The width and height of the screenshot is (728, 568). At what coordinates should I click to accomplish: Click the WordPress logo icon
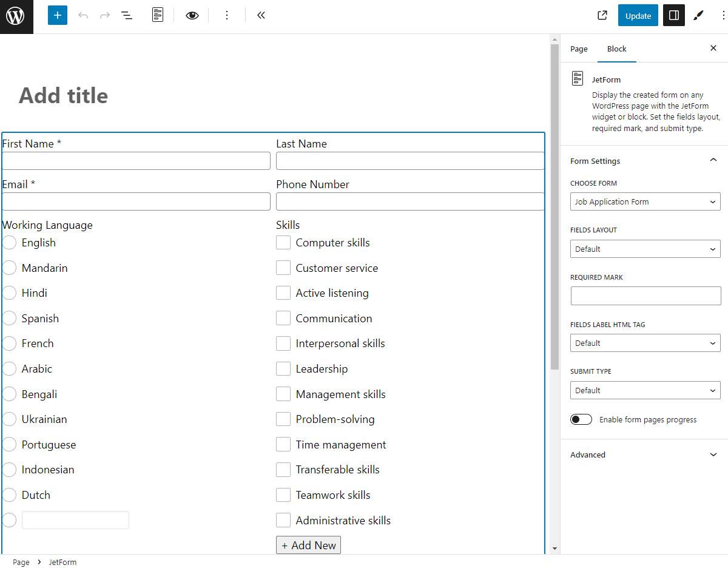(16, 16)
